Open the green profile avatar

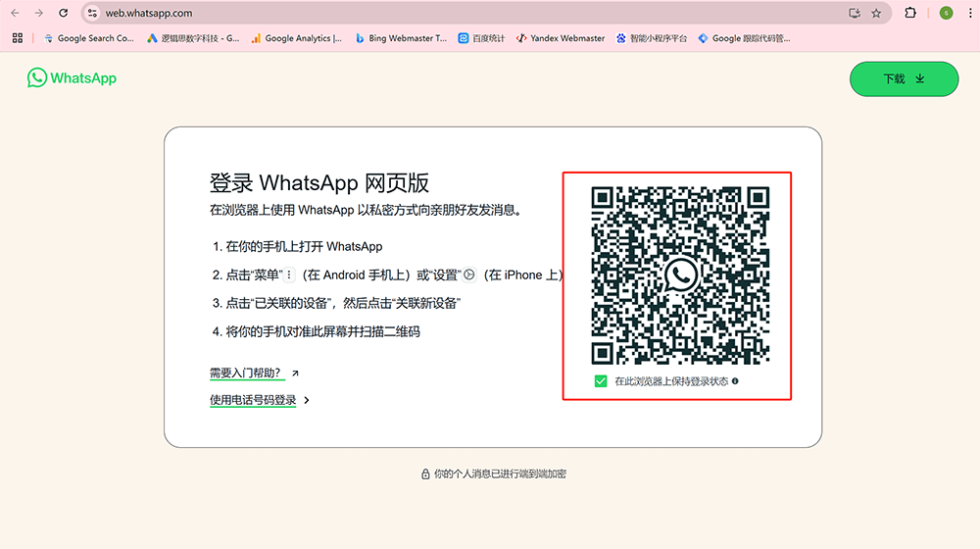pos(947,13)
